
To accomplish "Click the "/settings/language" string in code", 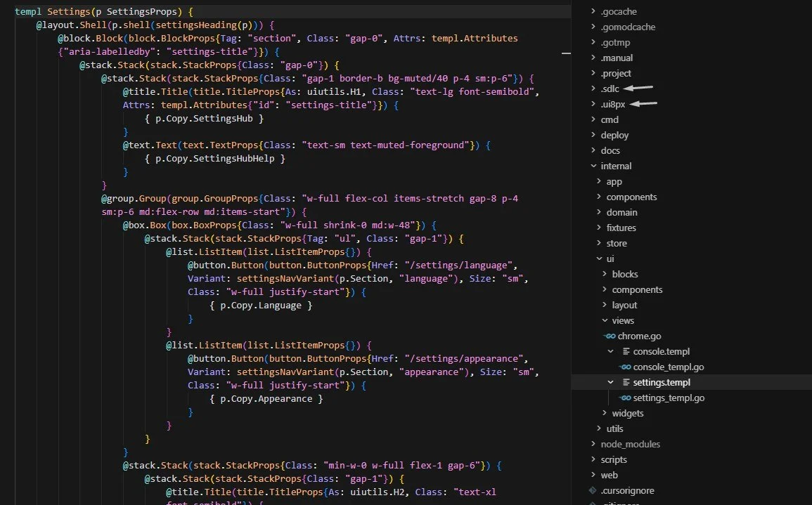I will (x=459, y=265).
